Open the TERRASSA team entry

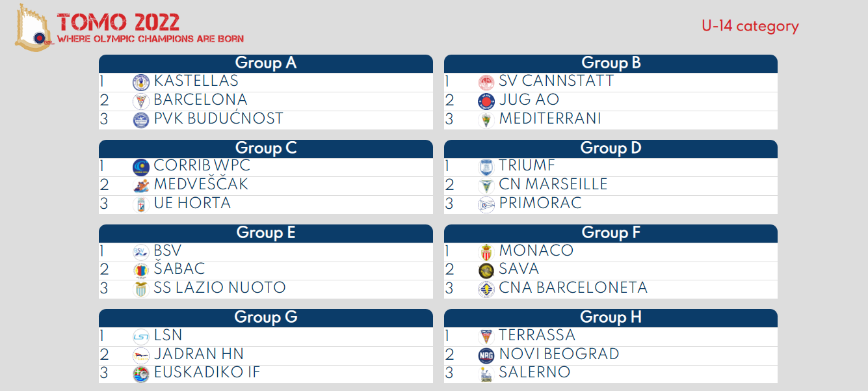coord(536,336)
